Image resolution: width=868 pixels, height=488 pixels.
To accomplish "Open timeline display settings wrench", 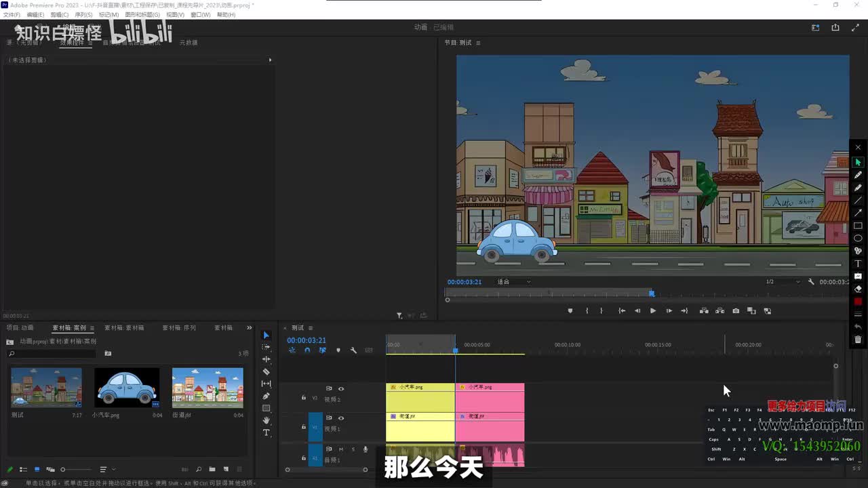I will 353,350.
